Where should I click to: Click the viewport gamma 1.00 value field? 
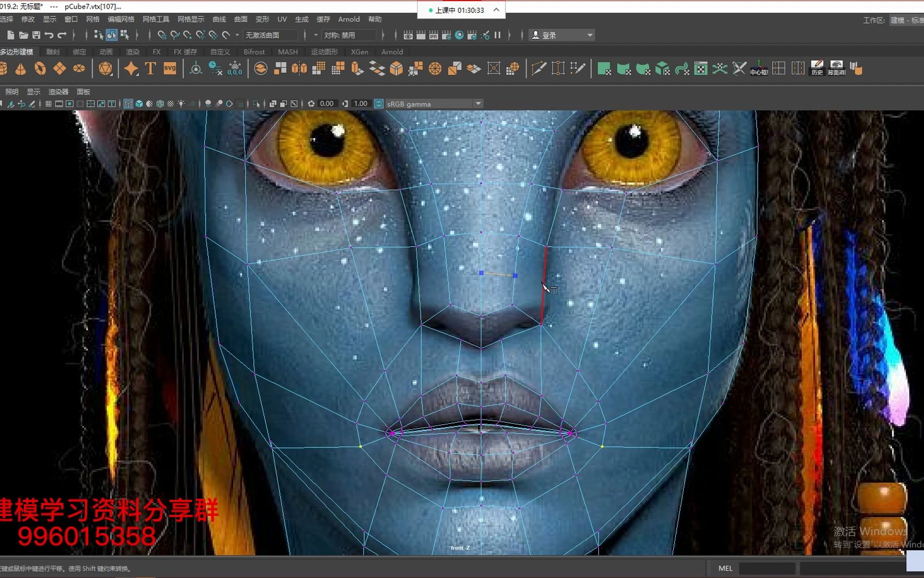361,104
